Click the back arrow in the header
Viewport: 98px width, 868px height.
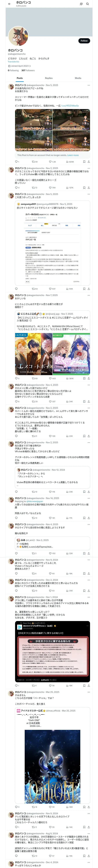(x=9, y=4)
